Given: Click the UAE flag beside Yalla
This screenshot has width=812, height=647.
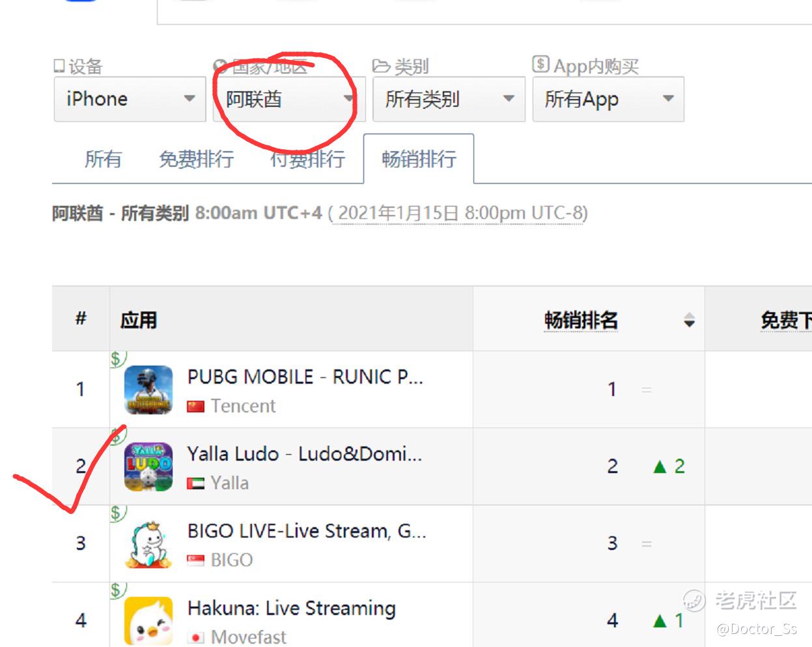Looking at the screenshot, I should [196, 483].
